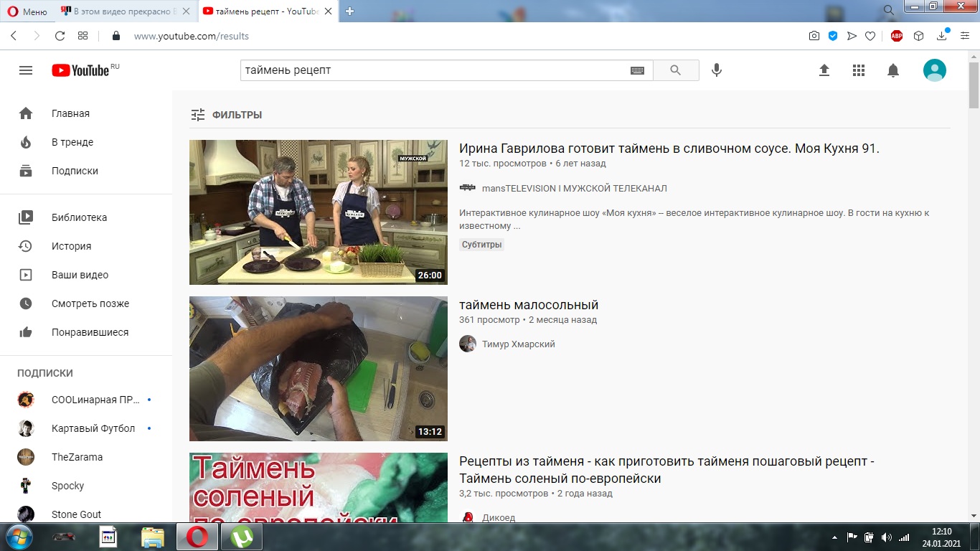The width and height of the screenshot is (980, 551).
Task: Reload the current page
Action: 60,36
